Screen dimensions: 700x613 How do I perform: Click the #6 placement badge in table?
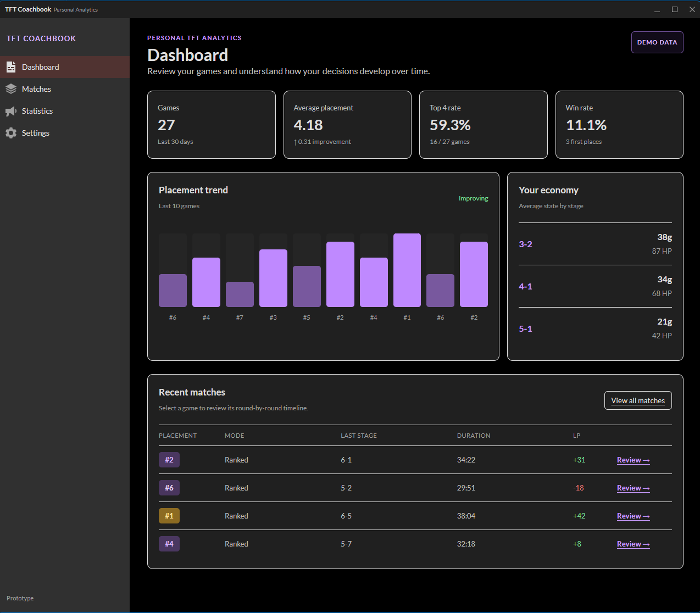tap(169, 488)
